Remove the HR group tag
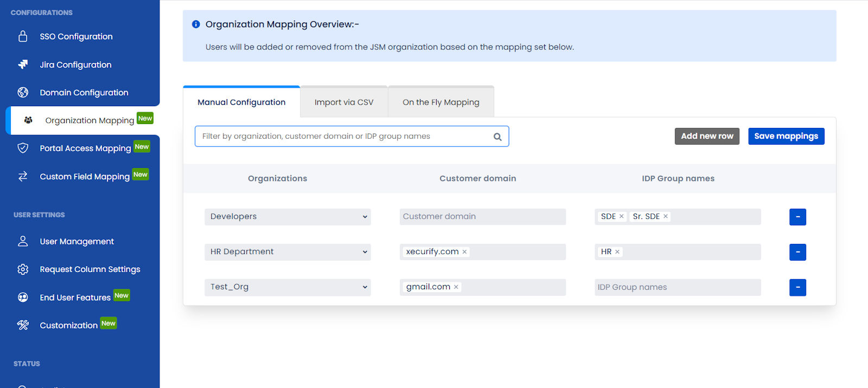The height and width of the screenshot is (388, 868). [617, 251]
